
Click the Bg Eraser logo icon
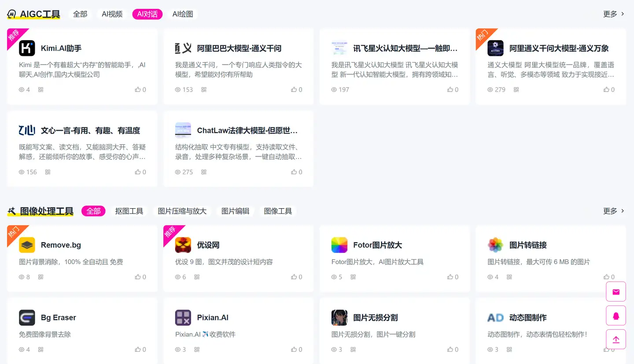(27, 317)
